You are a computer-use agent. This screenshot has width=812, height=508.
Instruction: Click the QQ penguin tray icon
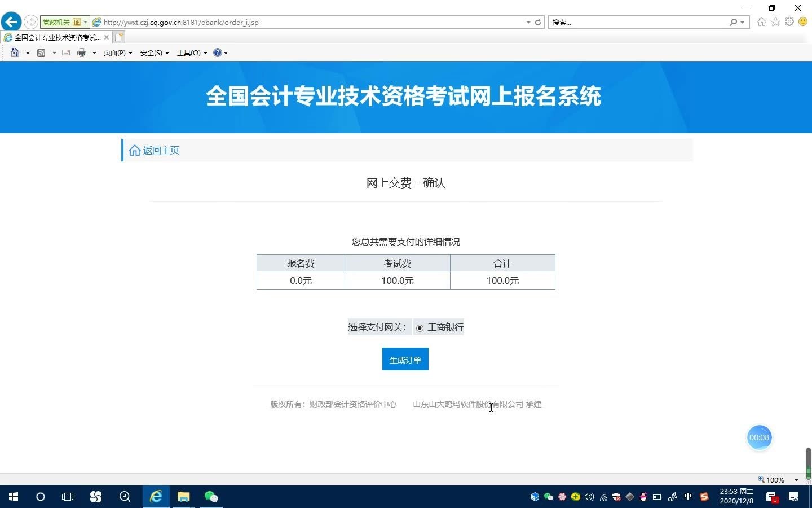point(643,497)
